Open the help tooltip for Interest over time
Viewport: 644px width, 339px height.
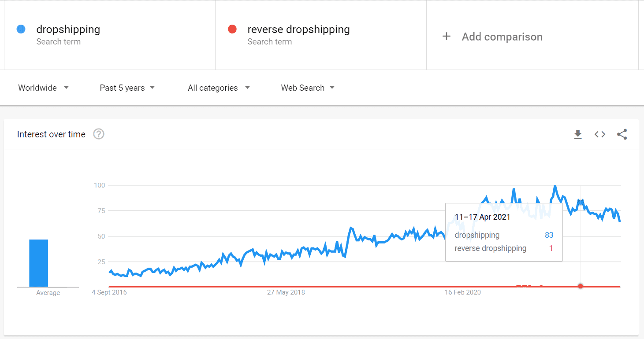click(x=98, y=134)
